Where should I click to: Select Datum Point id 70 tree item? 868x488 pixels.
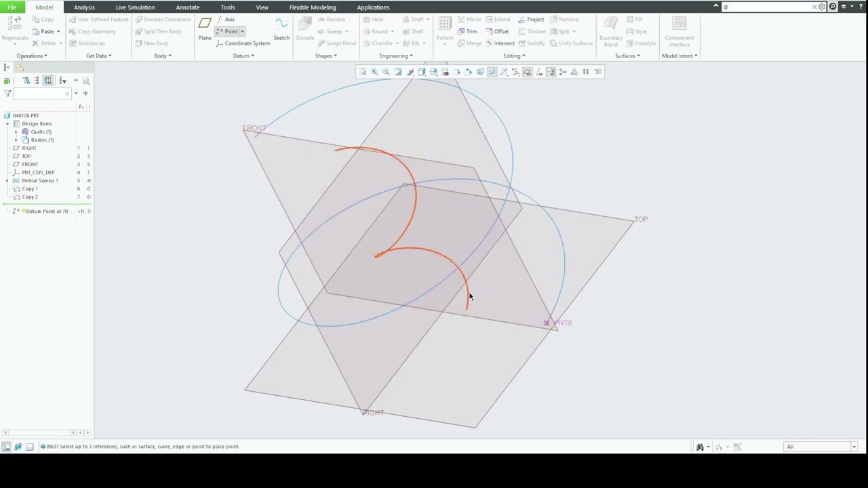(46, 211)
